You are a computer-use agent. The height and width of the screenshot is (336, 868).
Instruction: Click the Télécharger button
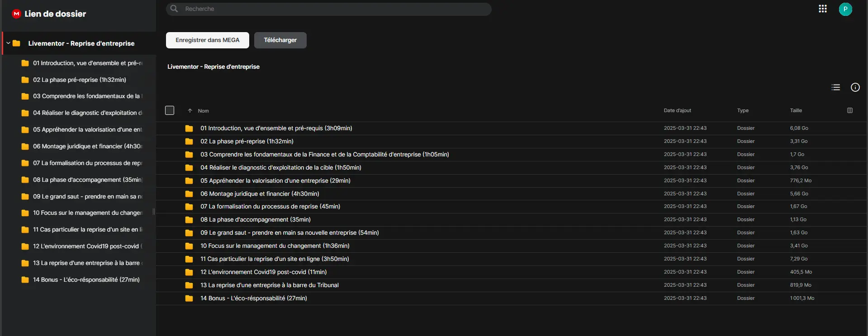(x=280, y=40)
